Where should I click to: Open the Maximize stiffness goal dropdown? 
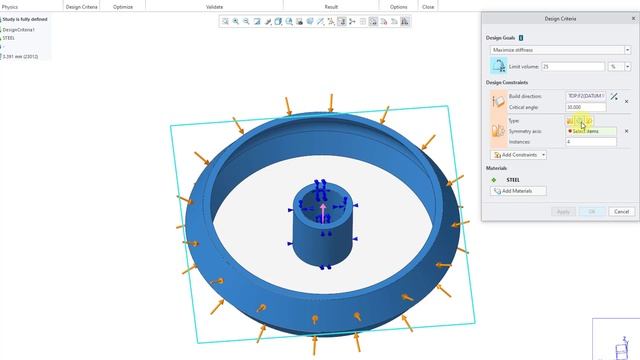tap(627, 50)
